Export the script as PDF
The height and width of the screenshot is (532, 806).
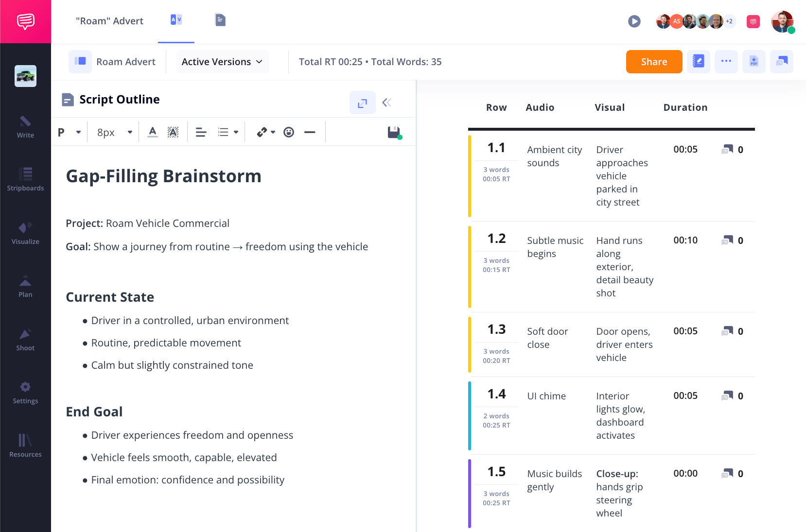pos(753,62)
